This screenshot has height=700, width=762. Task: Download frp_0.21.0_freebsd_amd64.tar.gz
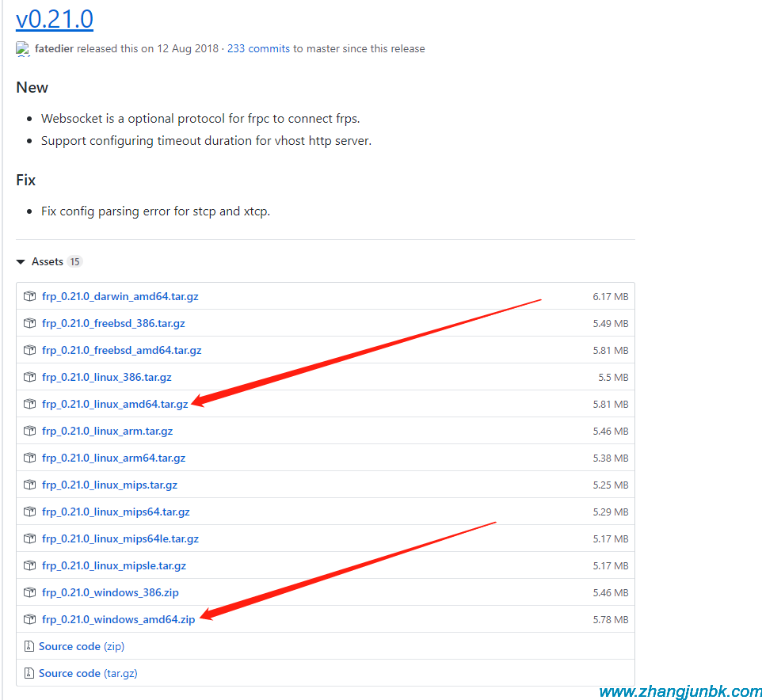click(x=121, y=351)
